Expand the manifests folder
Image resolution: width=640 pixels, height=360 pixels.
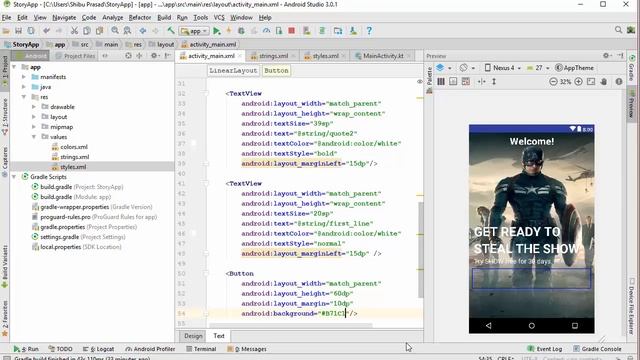pos(24,77)
